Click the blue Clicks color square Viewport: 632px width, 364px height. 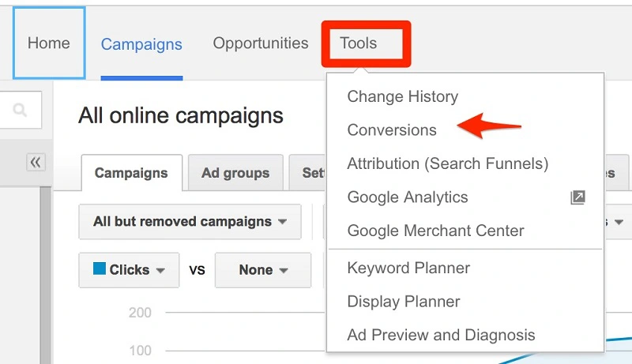pyautogui.click(x=100, y=269)
